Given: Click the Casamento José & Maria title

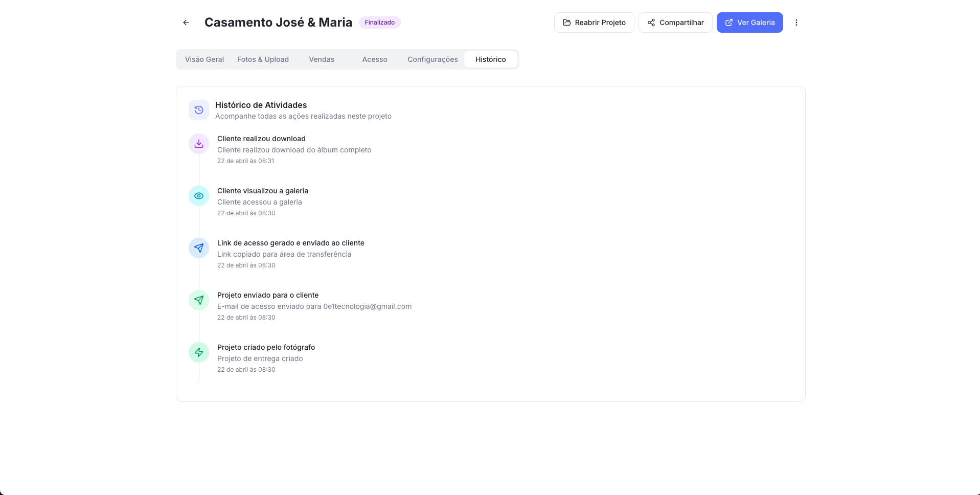Looking at the screenshot, I should [x=278, y=22].
